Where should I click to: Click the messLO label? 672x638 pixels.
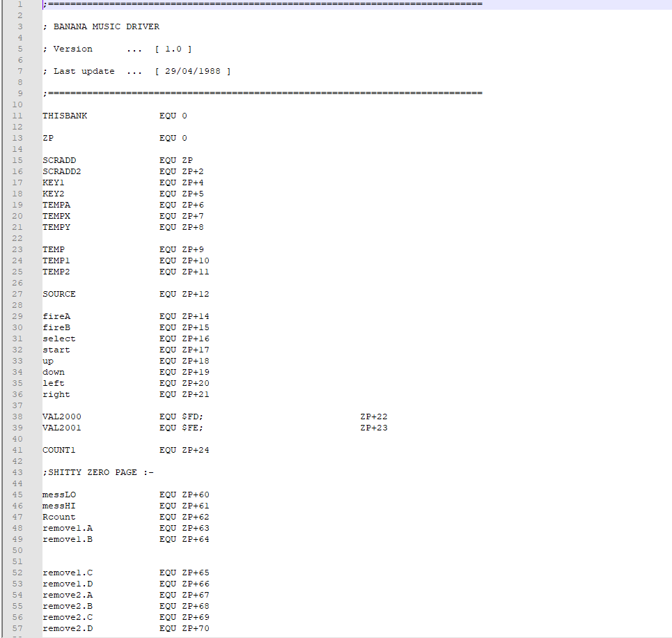[59, 495]
